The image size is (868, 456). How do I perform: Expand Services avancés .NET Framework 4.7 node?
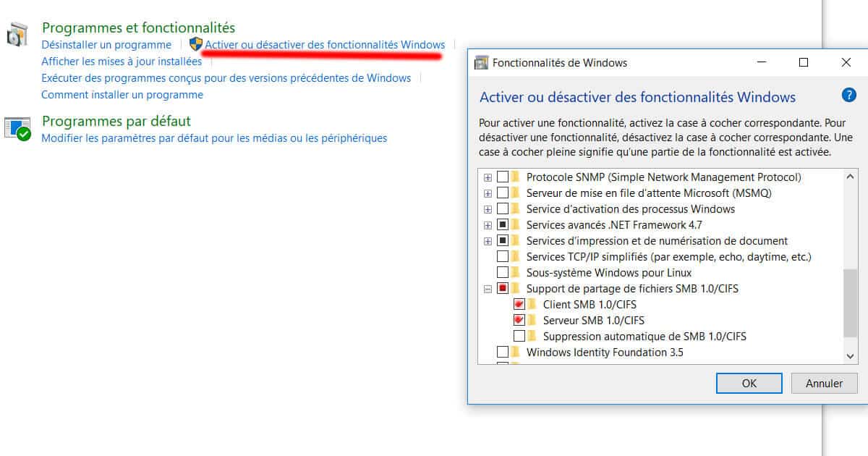click(488, 225)
